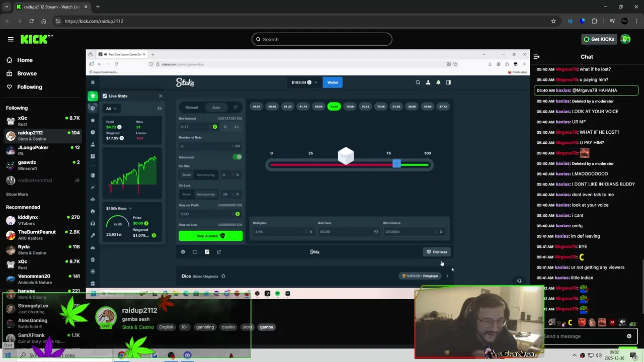Switch to Manual betting tab

click(192, 107)
